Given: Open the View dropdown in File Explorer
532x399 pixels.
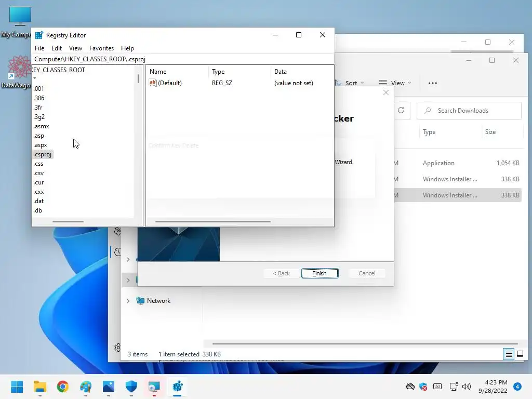Looking at the screenshot, I should [x=395, y=83].
